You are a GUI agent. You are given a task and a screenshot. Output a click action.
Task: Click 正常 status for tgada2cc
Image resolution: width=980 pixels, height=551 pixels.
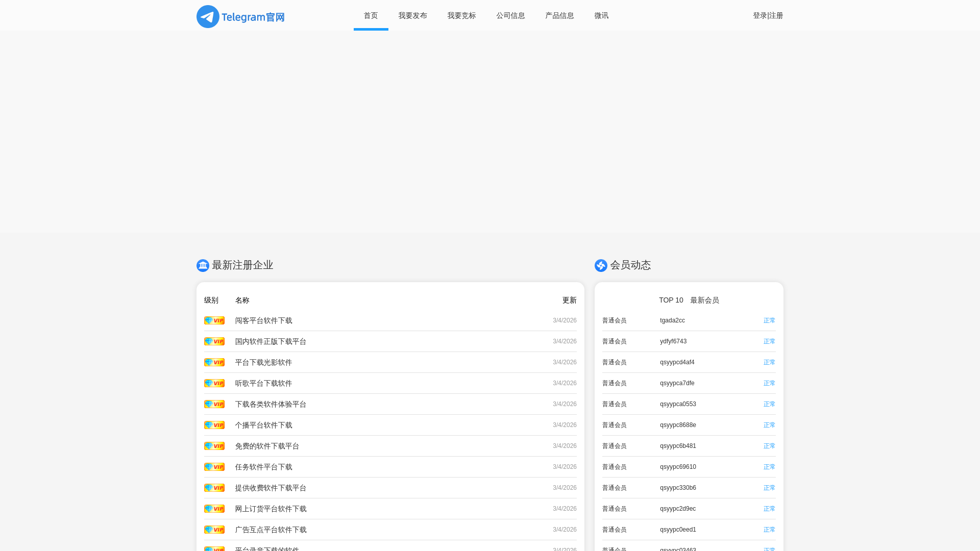[x=770, y=320]
